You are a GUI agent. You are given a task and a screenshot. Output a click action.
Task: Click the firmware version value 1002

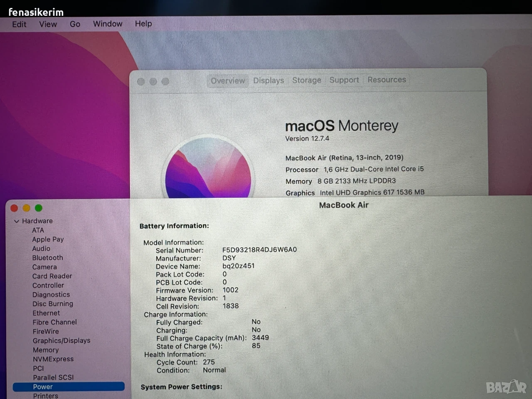(230, 290)
